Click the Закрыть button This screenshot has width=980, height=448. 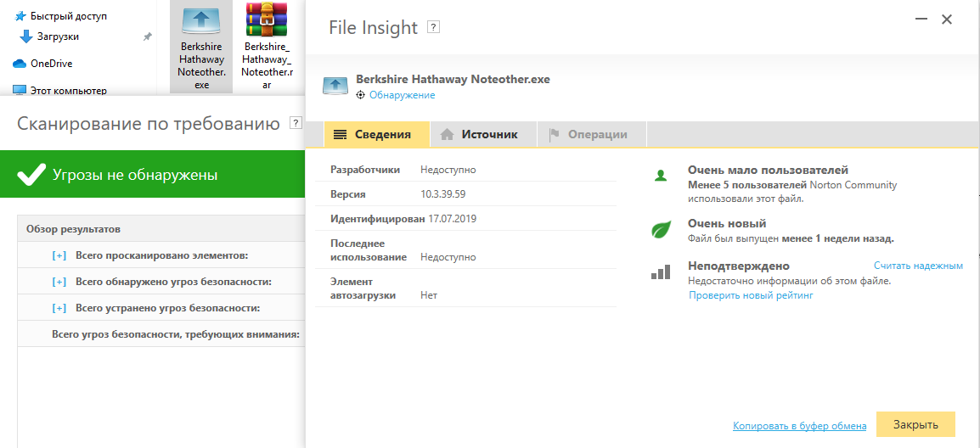(x=915, y=424)
